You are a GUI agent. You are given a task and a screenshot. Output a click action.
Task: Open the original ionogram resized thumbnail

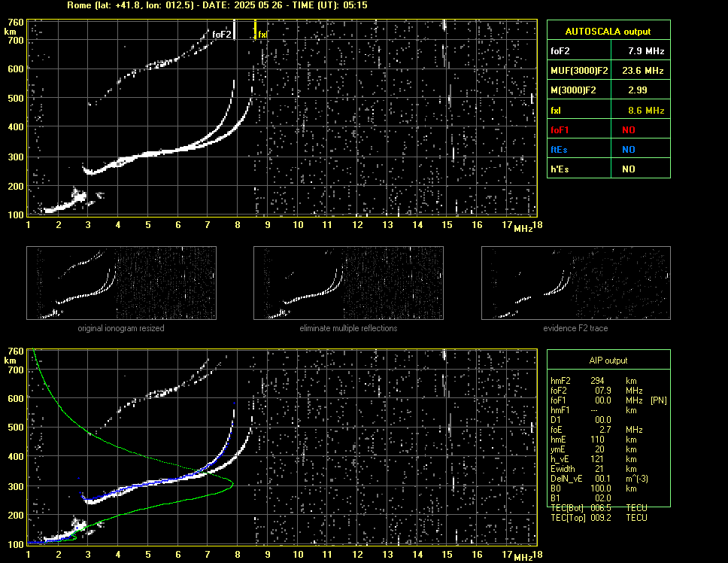coord(121,283)
